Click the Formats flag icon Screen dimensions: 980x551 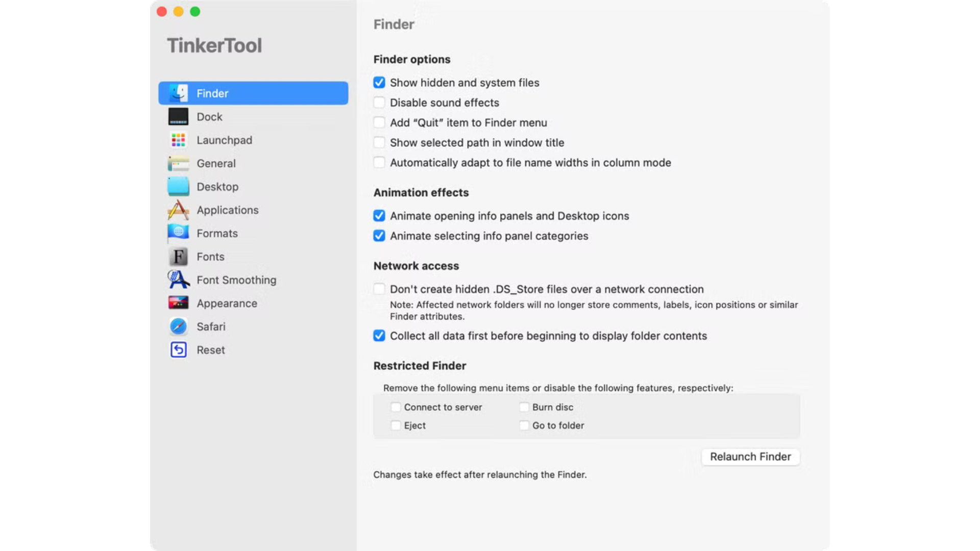178,233
